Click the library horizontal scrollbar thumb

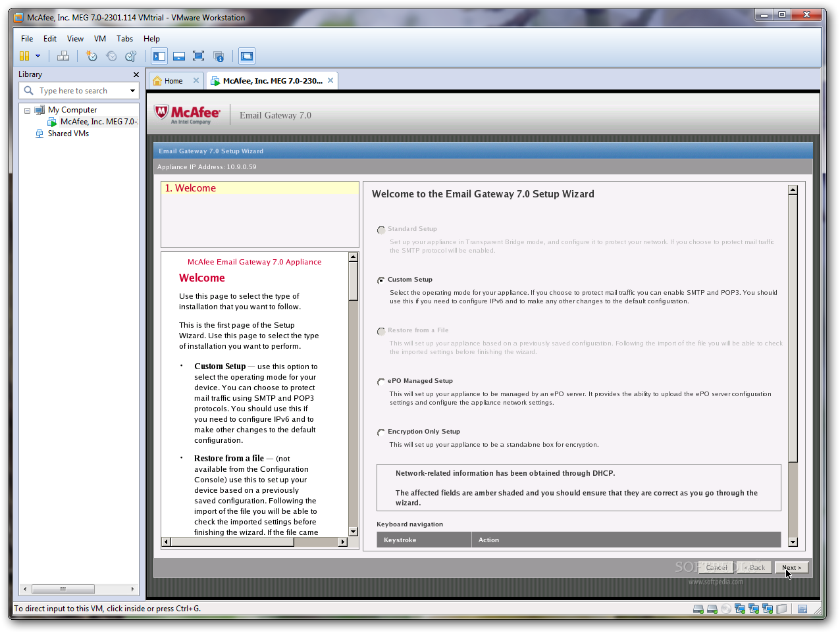click(x=63, y=590)
